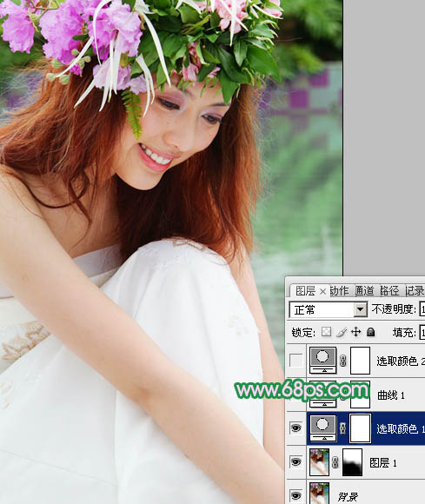
Task: Click the lock image pixels brush icon
Action: pos(342,332)
